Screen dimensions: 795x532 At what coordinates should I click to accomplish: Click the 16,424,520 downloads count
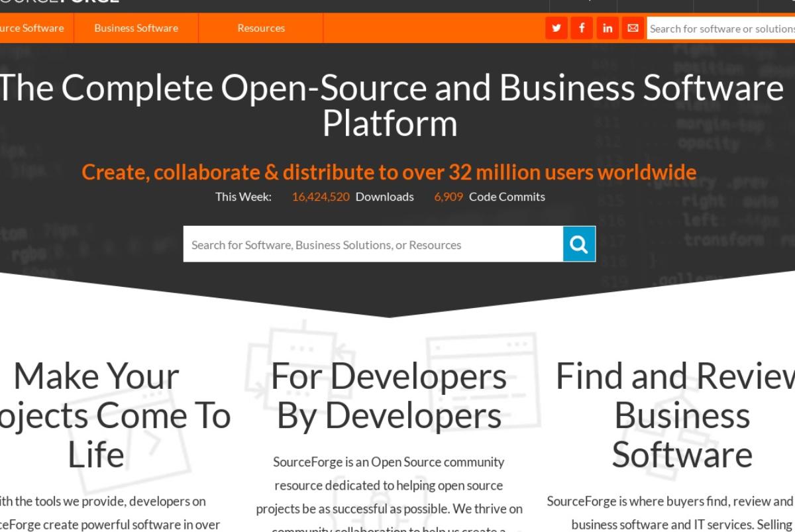[321, 197]
